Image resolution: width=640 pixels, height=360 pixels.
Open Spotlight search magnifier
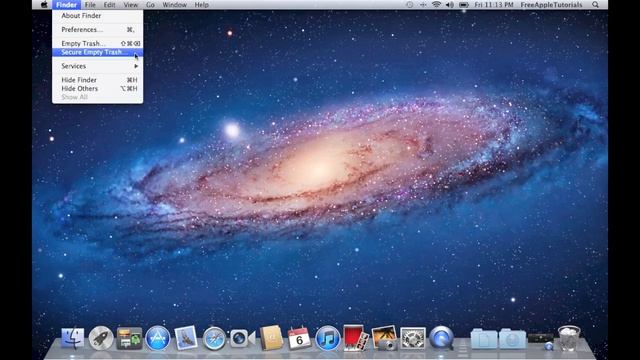pyautogui.click(x=596, y=5)
